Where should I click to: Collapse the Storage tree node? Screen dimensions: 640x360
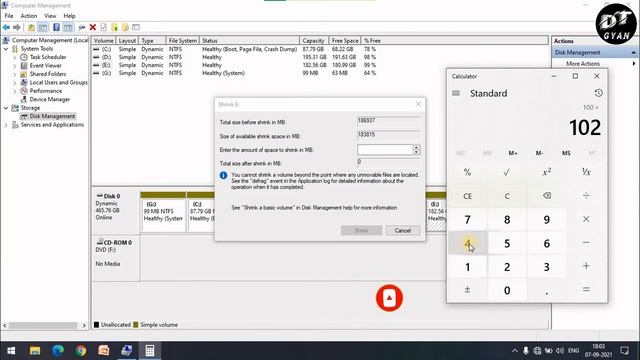pyautogui.click(x=6, y=108)
